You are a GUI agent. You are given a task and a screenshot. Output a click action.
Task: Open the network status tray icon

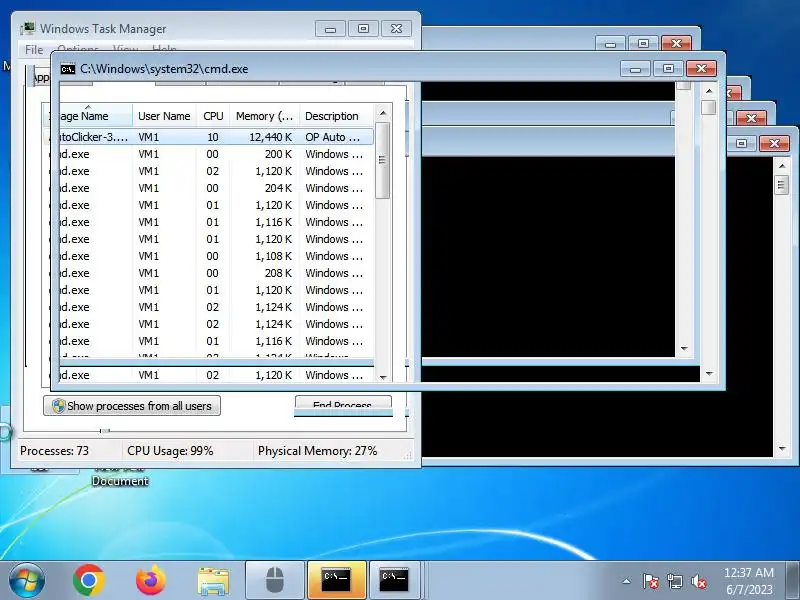coord(674,581)
